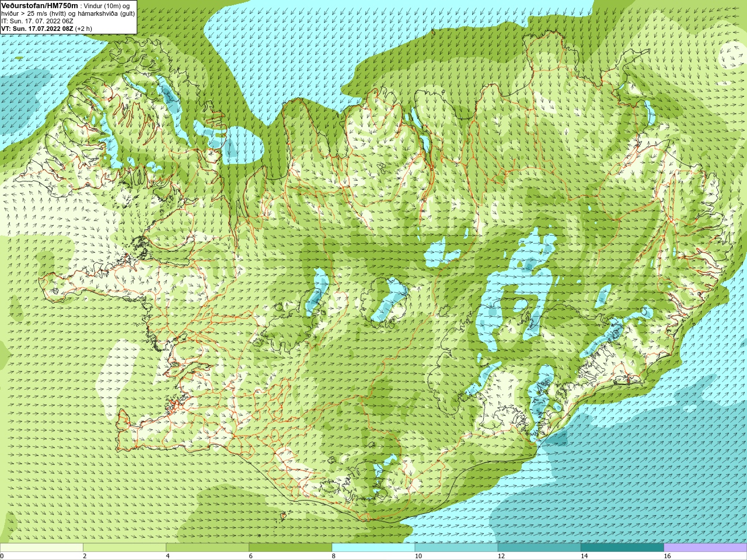Click the teal 12–14 m/s legend swatch
Viewport: 747px width, 560px height.
click(539, 547)
